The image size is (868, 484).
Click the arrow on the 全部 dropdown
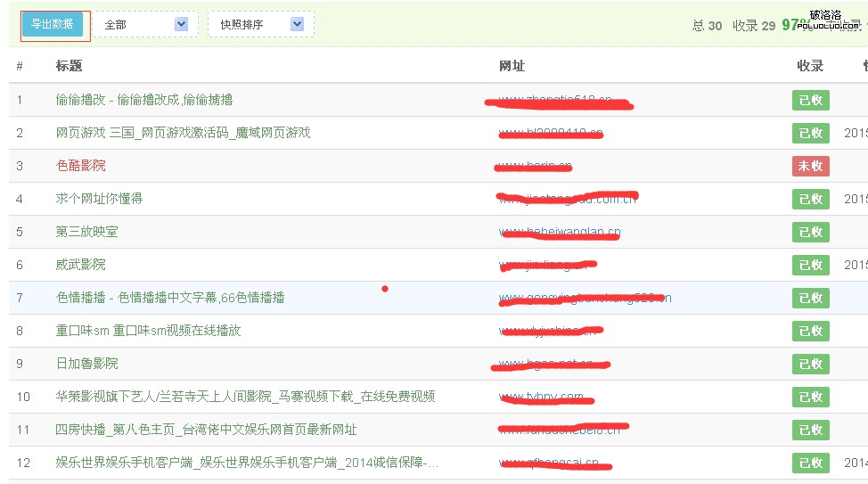tap(182, 24)
